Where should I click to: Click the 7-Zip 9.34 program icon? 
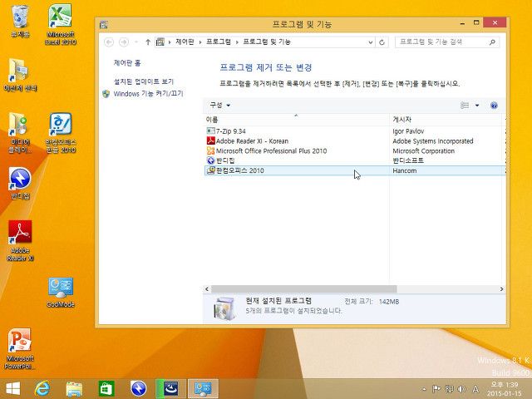pos(210,131)
